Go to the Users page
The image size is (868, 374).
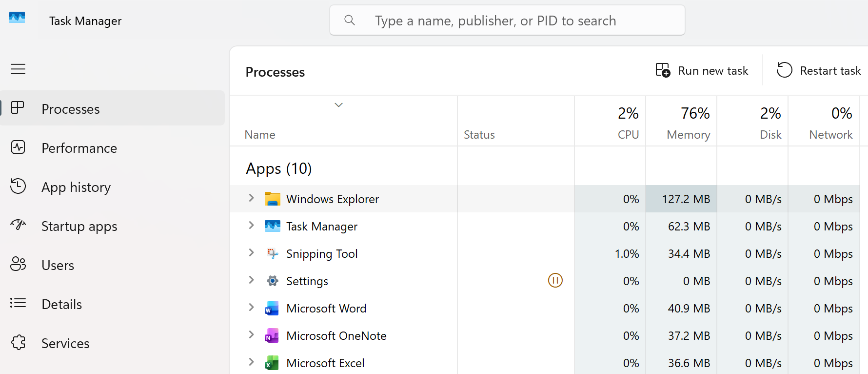(112, 265)
